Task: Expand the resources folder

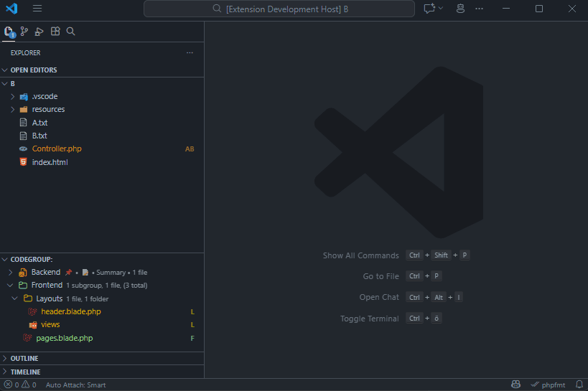Action: 12,110
